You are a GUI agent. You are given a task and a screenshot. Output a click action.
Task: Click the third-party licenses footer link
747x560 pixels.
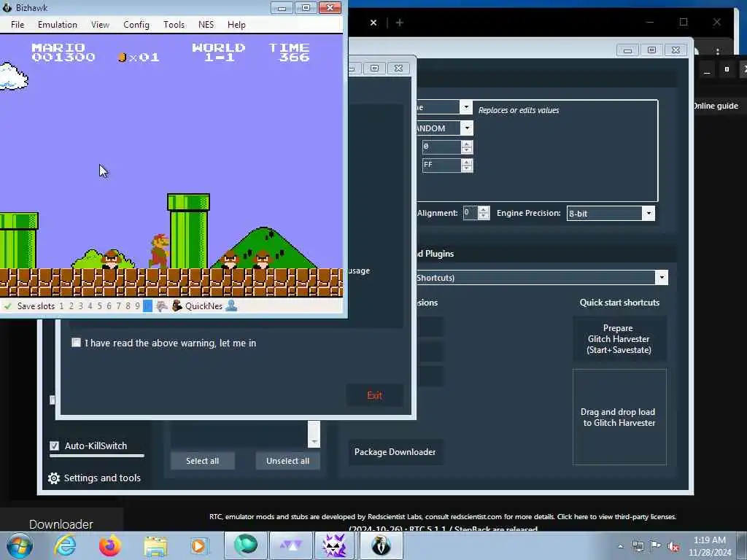616,517
